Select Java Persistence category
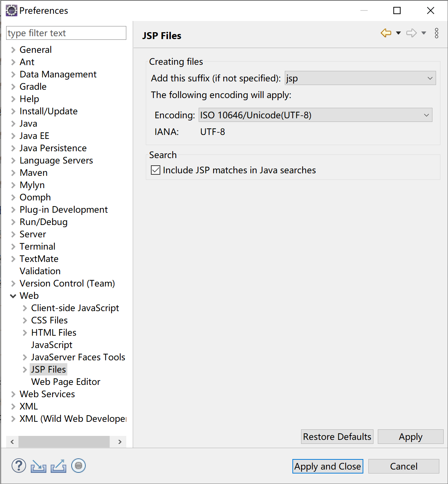Screen dimensions: 448x484 click(x=53, y=148)
